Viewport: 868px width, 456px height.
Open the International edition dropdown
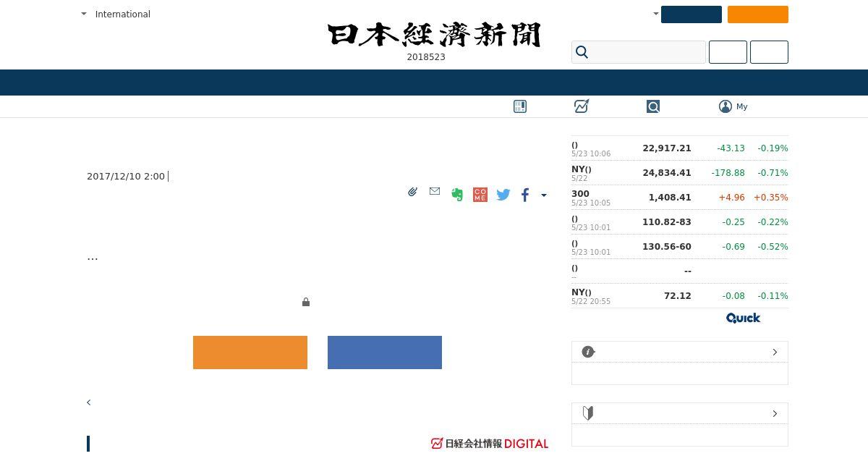tap(116, 14)
